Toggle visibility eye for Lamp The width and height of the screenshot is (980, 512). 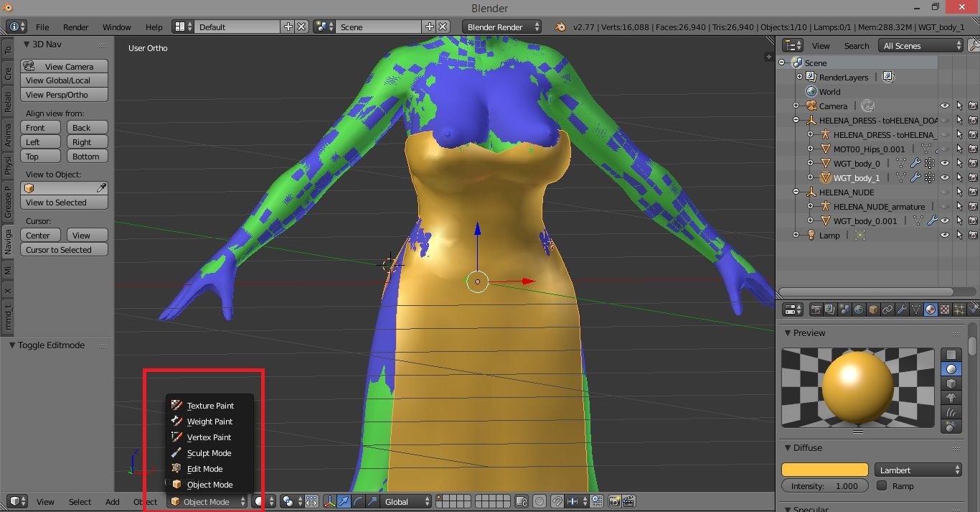click(x=945, y=236)
